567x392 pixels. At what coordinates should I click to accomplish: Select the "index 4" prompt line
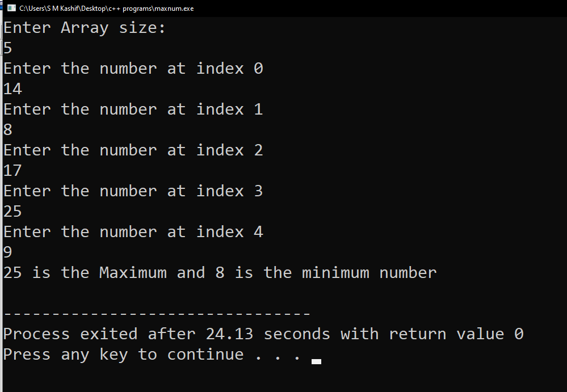click(133, 231)
